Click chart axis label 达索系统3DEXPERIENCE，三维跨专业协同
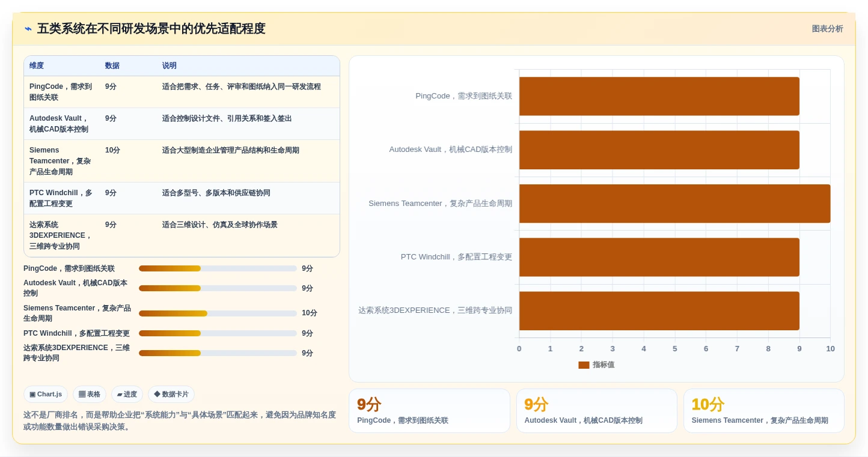The width and height of the screenshot is (868, 457). click(x=435, y=310)
